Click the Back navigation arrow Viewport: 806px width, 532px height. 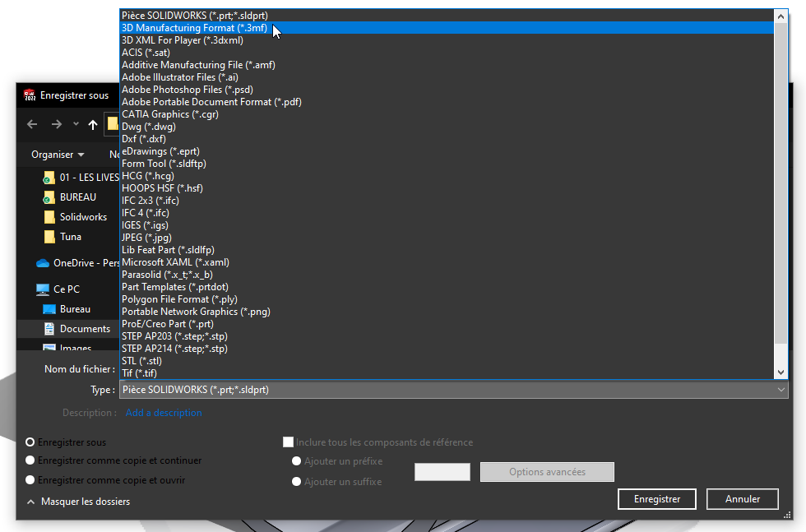click(32, 124)
